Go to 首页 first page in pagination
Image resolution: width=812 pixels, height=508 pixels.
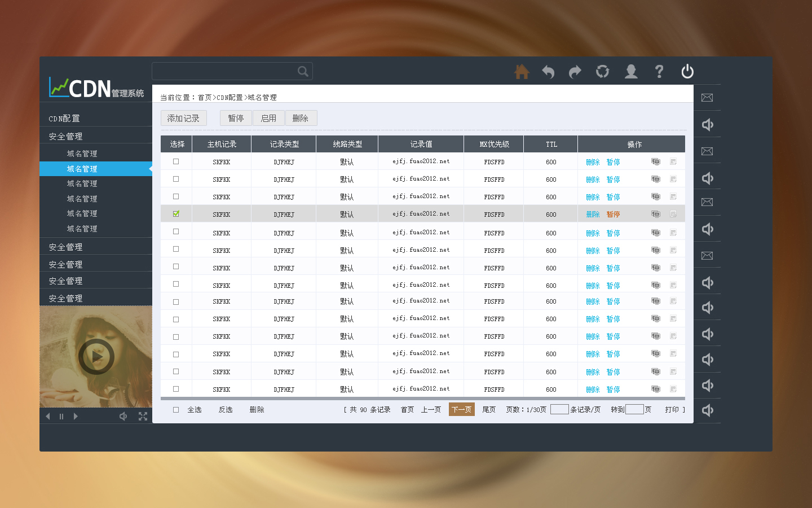pos(407,410)
